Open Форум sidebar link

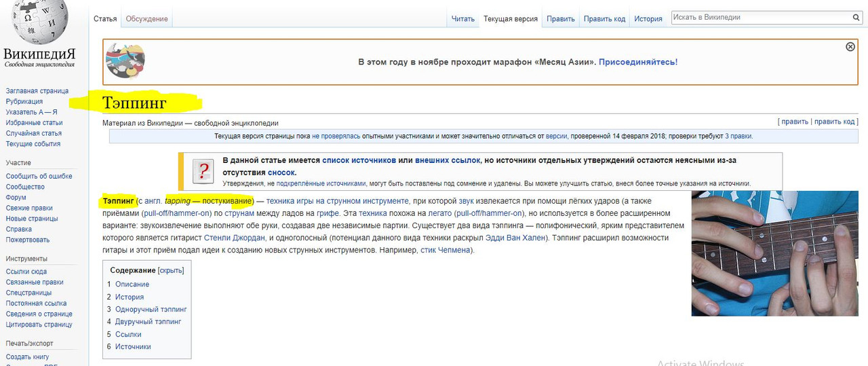click(x=16, y=198)
